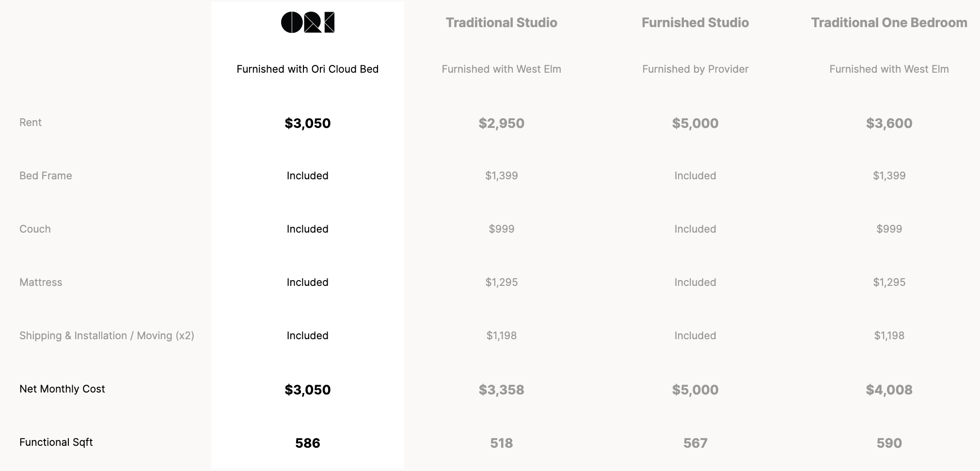Click the Net Monthly Cost label
The image size is (980, 471).
(62, 389)
